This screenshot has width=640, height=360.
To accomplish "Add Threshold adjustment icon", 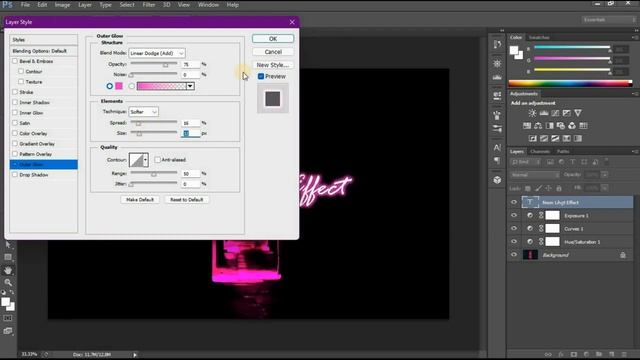I will 555,138.
